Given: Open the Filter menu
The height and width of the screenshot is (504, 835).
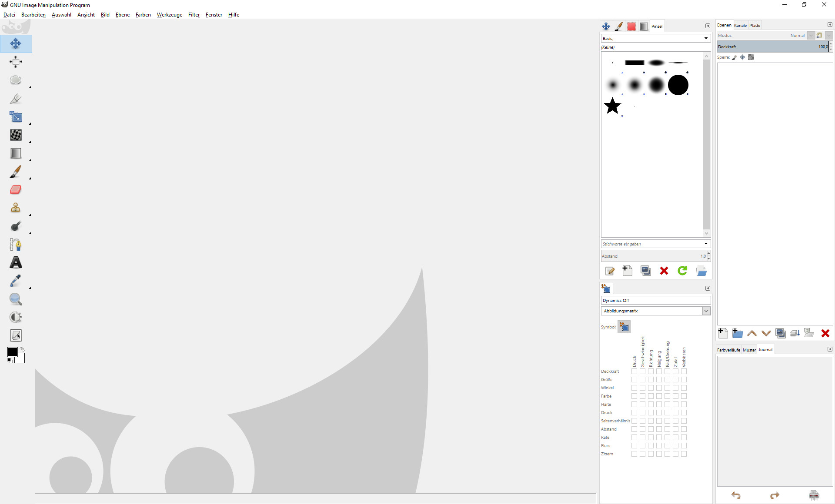Looking at the screenshot, I should (x=194, y=15).
